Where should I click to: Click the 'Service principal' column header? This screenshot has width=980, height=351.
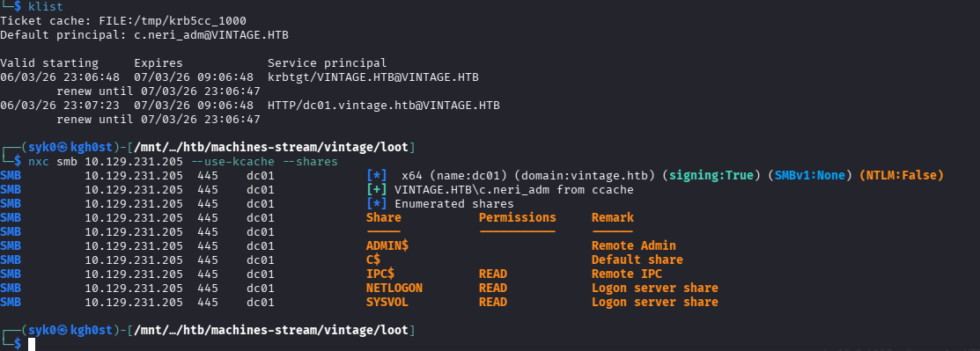(327, 63)
